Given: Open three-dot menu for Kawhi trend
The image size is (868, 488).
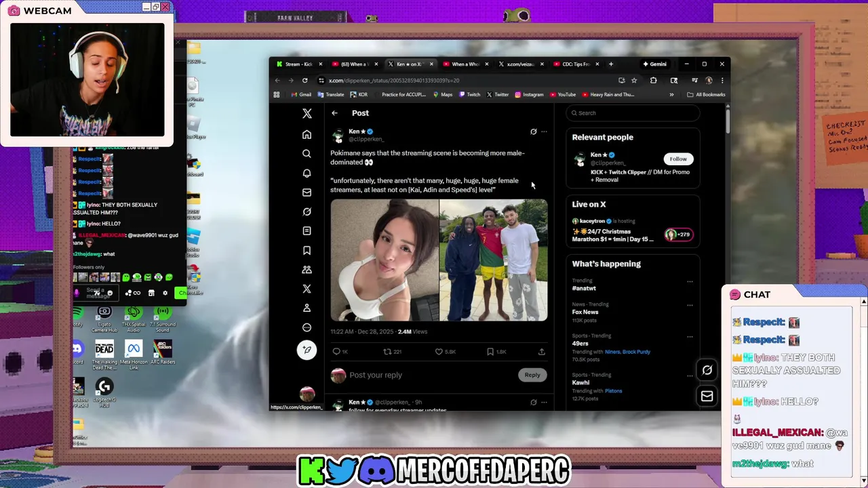Looking at the screenshot, I should 690,375.
